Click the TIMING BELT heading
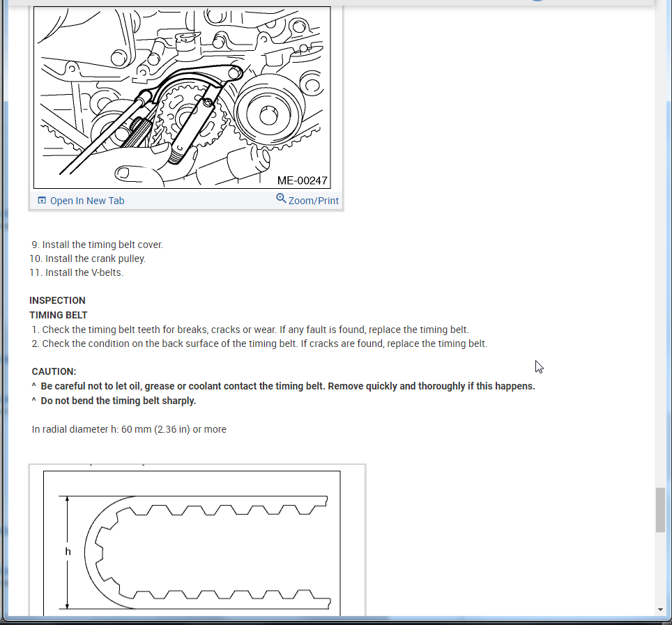 (59, 315)
